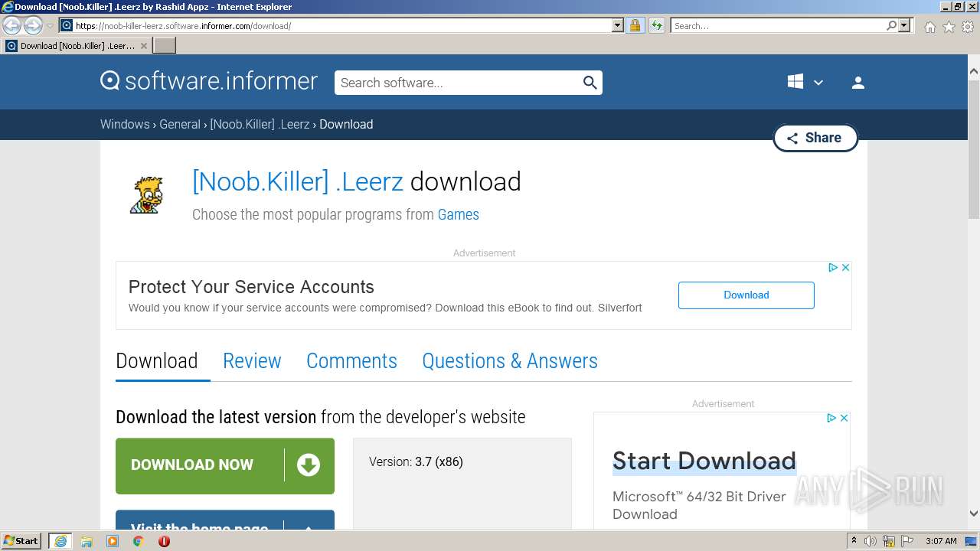The height and width of the screenshot is (551, 980).
Task: Click the Search software input field
Action: coord(458,83)
